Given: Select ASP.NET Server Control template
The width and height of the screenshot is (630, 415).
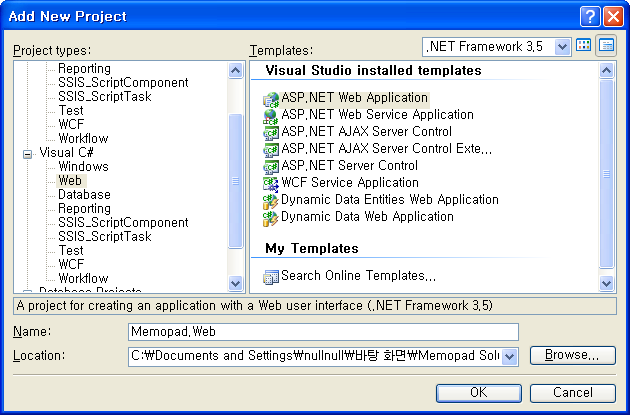Looking at the screenshot, I should [350, 166].
